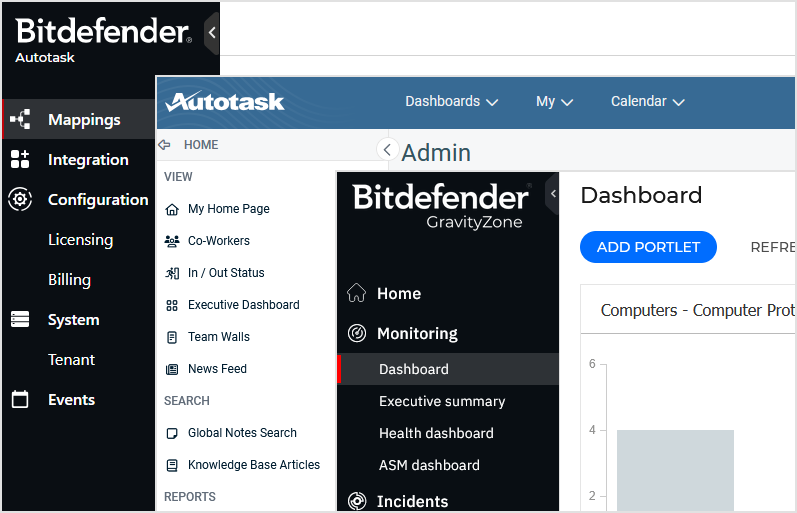The width and height of the screenshot is (797, 513).
Task: Click the In / Out Status icon
Action: 172,273
